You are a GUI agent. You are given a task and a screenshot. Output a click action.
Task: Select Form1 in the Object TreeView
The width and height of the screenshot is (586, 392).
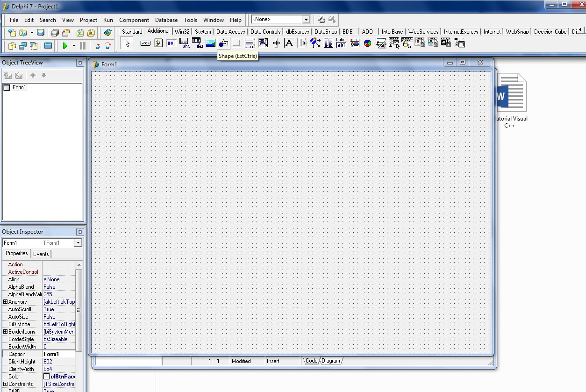[x=19, y=87]
